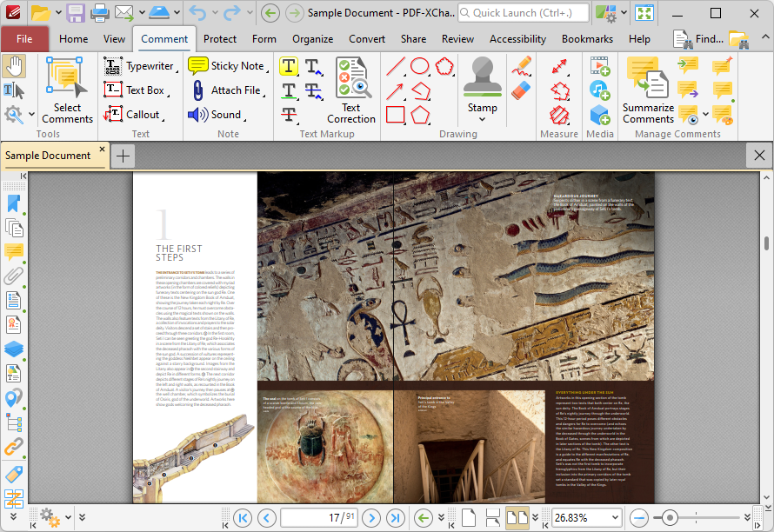774x532 pixels.
Task: Click the Print icon in quick toolbar
Action: point(99,13)
